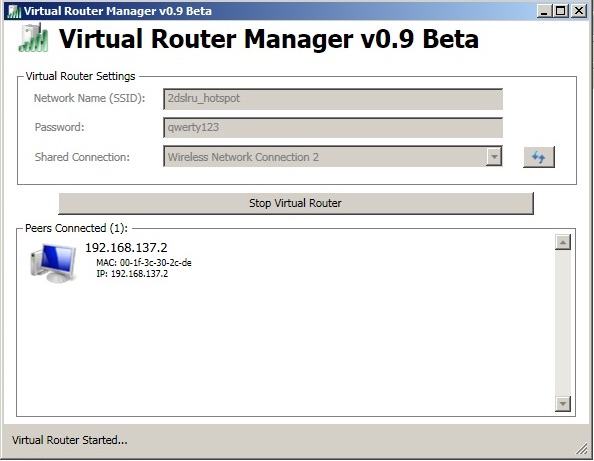Click the refresh connections arrows icon

539,157
